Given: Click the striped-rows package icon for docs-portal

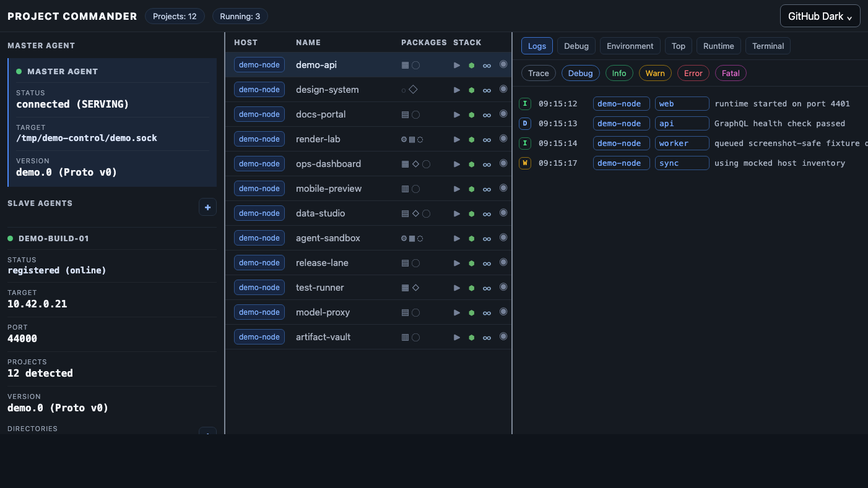Looking at the screenshot, I should (x=405, y=114).
